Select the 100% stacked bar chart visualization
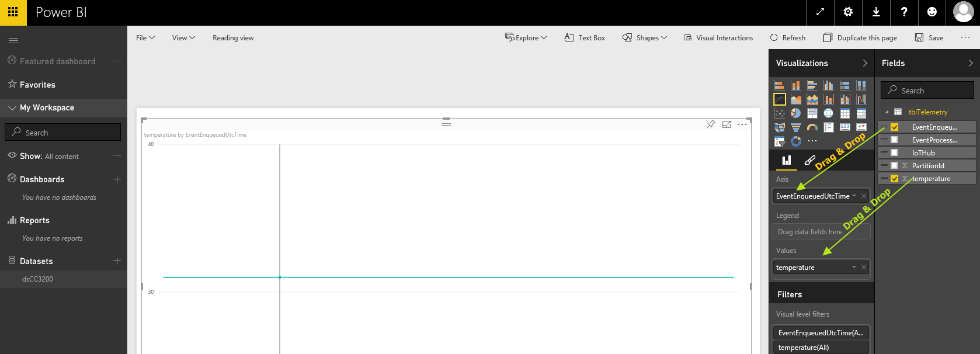980x354 pixels. [845, 85]
